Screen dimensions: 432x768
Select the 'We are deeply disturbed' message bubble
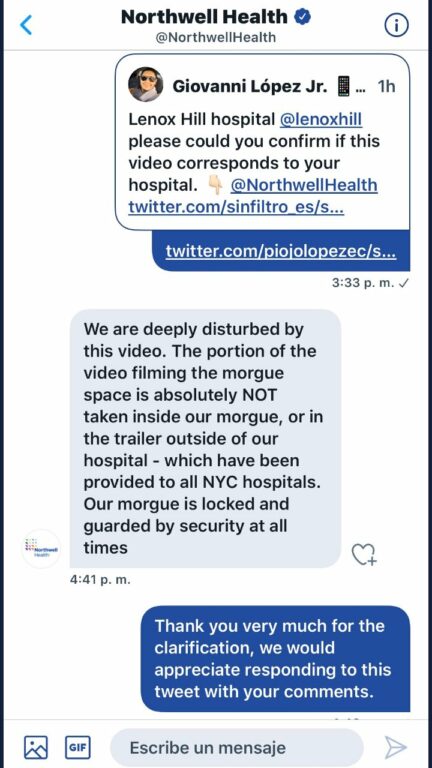point(205,438)
